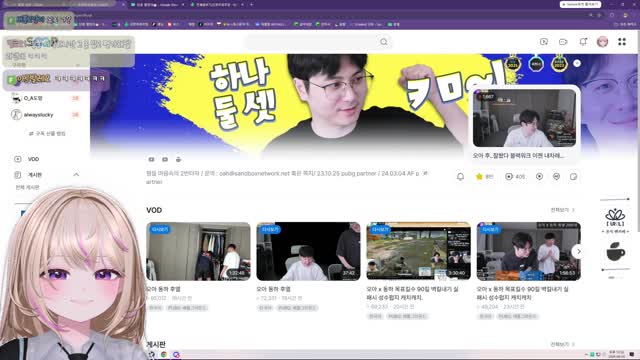Click the 405 counter icon
This screenshot has height=360, width=640.
509,177
